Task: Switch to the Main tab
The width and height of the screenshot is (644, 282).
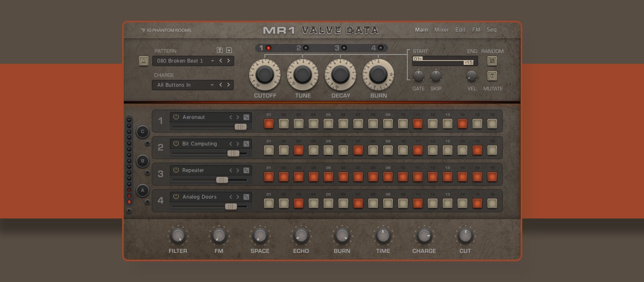Action: (421, 30)
